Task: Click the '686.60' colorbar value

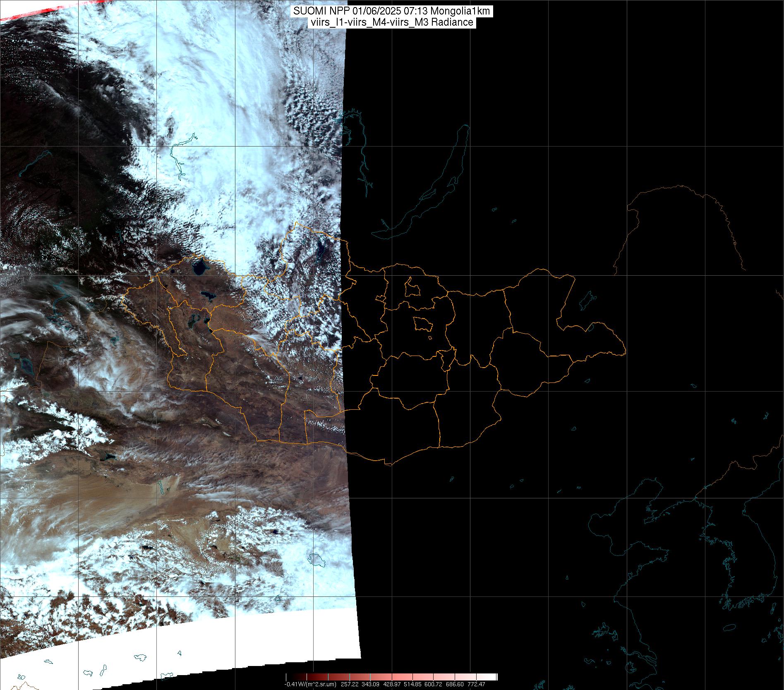Action: [455, 684]
